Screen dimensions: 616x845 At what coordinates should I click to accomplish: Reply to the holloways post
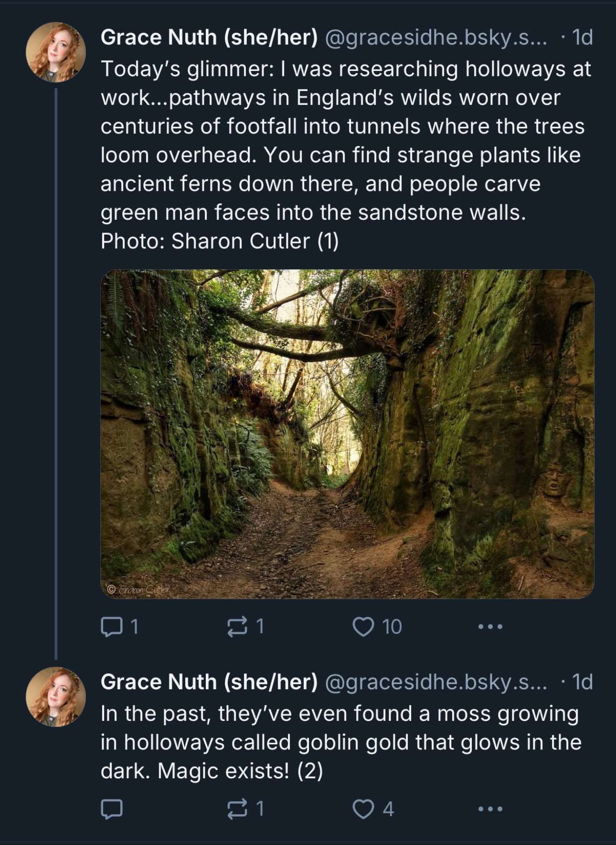click(x=112, y=627)
